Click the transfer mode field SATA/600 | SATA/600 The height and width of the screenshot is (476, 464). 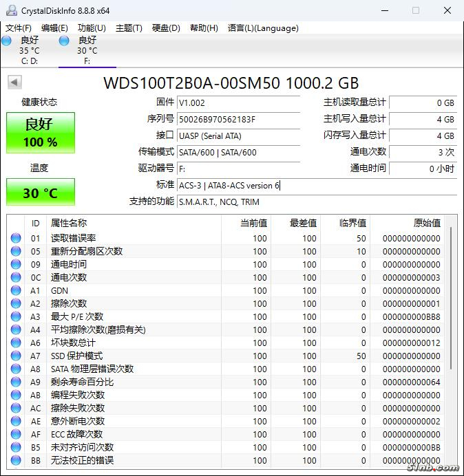[238, 152]
